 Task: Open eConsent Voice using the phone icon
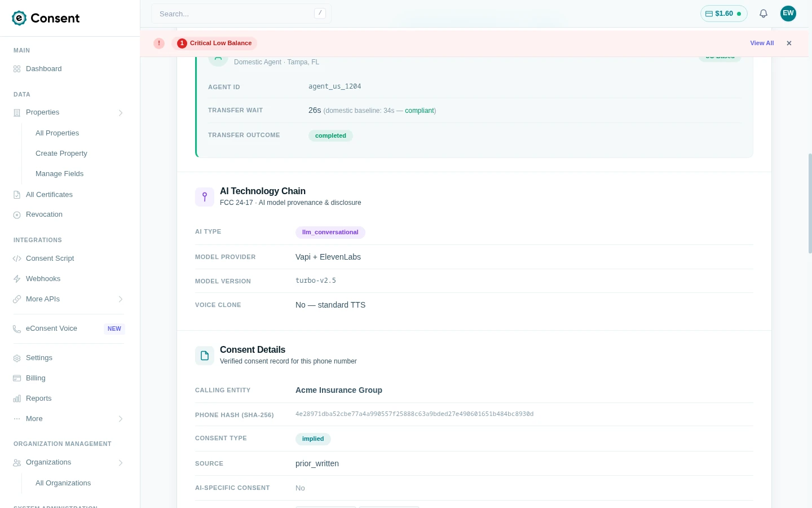tap(17, 329)
